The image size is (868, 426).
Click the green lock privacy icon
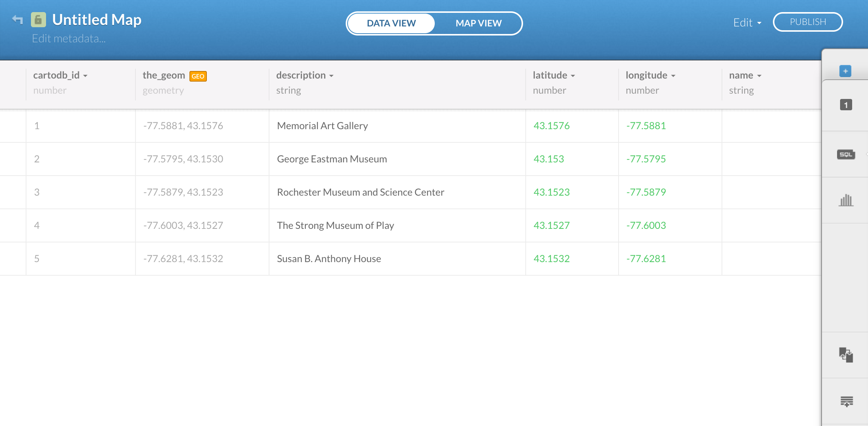pos(38,20)
